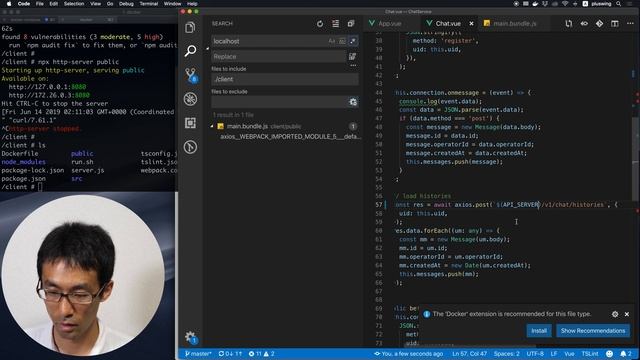Click line number 57 in gutter
The height and width of the screenshot is (360, 640).
pos(378,204)
